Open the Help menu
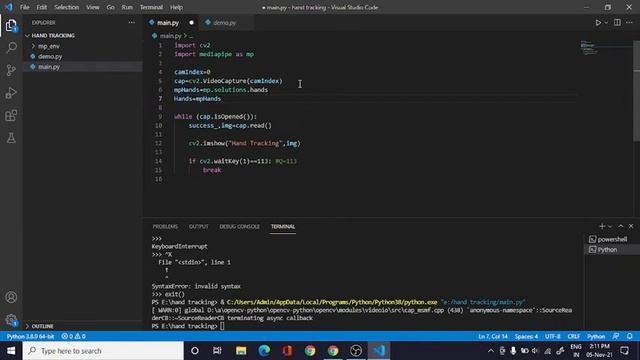The width and height of the screenshot is (640, 360). pos(176,7)
